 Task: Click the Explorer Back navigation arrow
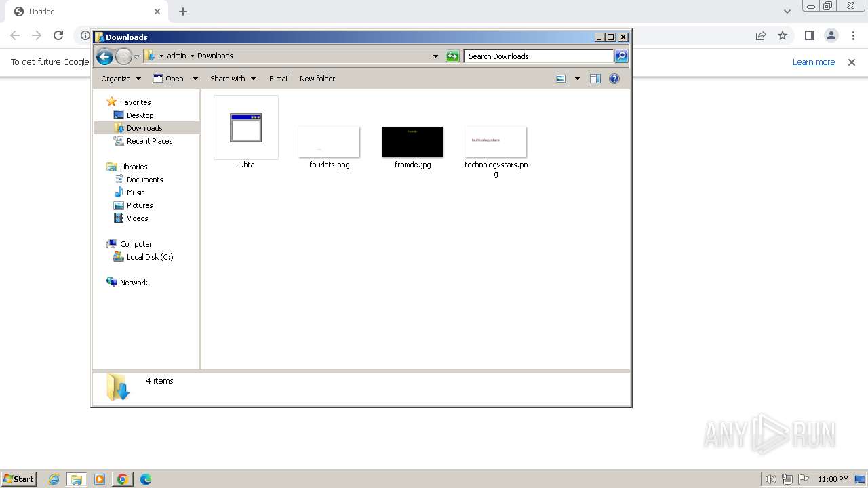(x=104, y=57)
